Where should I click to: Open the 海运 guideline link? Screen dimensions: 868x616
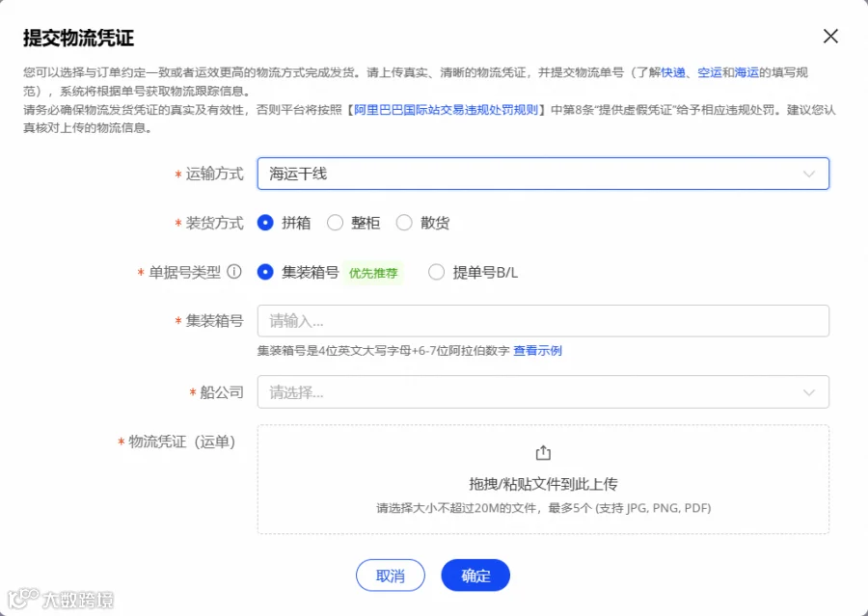[746, 72]
